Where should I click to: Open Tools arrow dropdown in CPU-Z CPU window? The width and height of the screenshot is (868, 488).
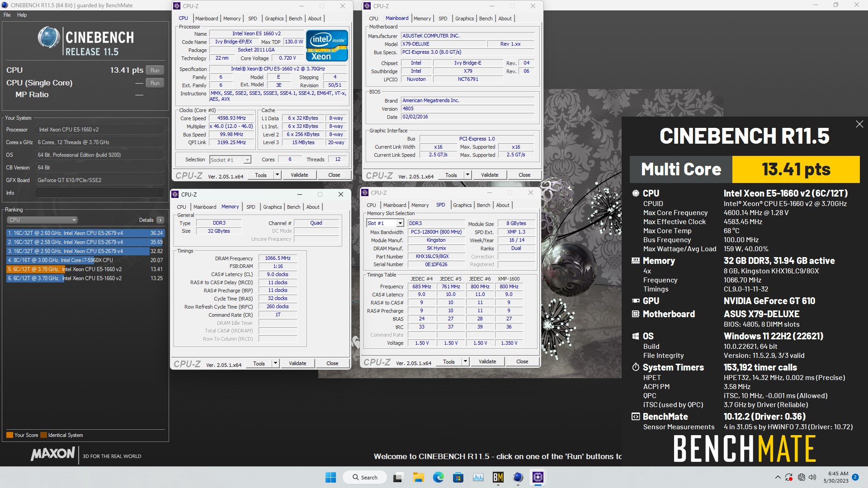click(x=277, y=175)
